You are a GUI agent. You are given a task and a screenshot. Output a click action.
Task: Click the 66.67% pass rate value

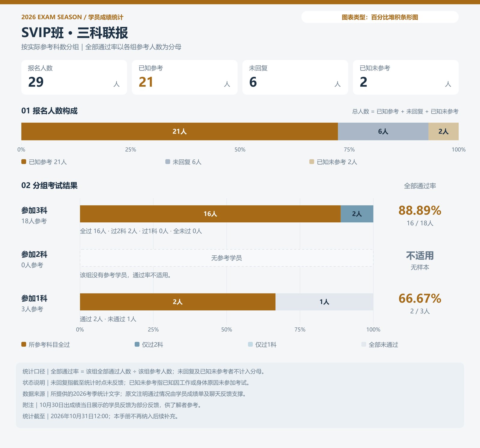420,299
